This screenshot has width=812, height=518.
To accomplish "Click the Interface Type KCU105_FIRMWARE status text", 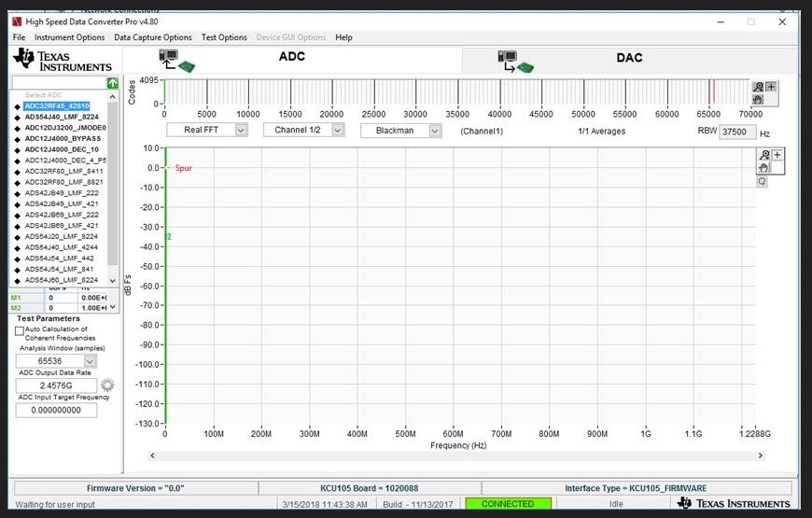I will (x=636, y=488).
